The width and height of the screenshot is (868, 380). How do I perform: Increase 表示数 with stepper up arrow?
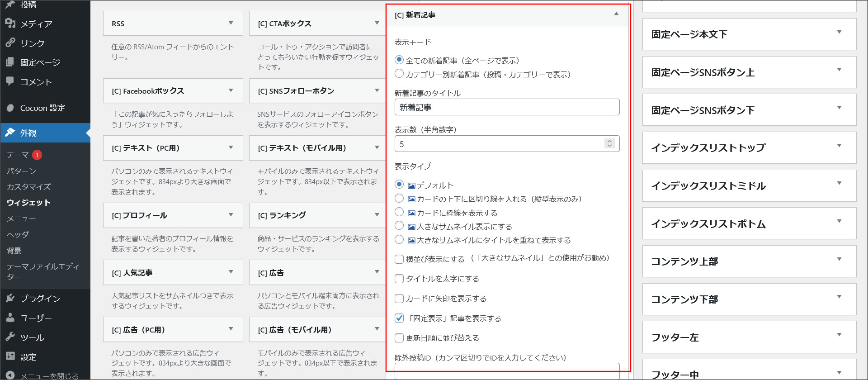609,141
